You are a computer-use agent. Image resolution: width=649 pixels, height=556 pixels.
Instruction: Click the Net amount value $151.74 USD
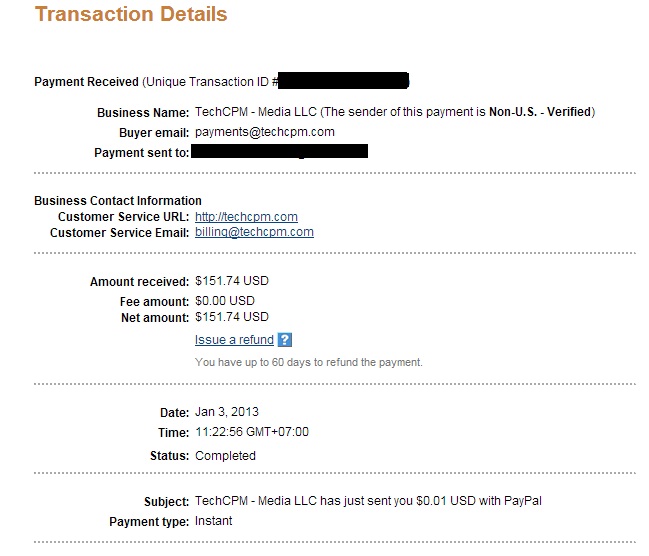point(232,317)
